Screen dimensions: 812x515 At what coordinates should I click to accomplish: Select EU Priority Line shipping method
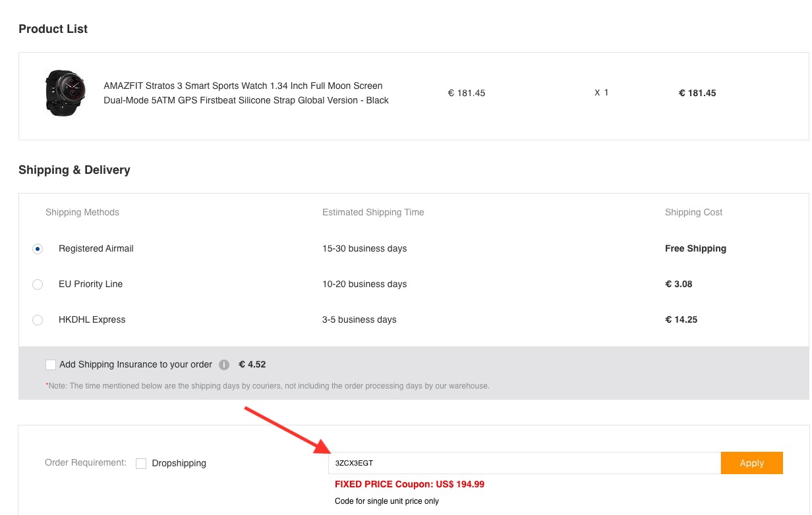pyautogui.click(x=38, y=285)
